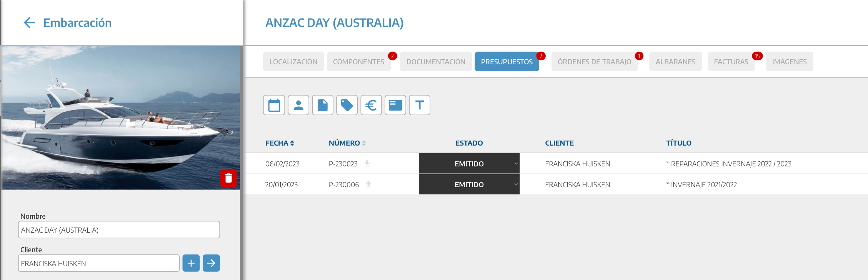Click the document filter icon
868x280 pixels.
(323, 105)
